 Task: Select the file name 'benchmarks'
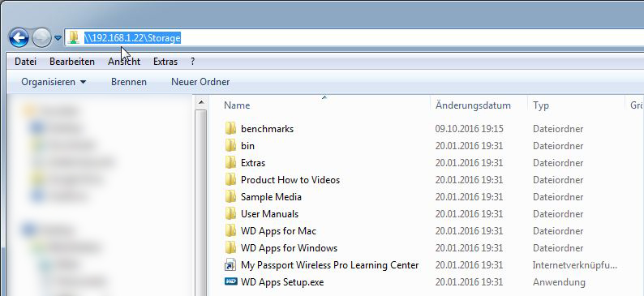[268, 128]
